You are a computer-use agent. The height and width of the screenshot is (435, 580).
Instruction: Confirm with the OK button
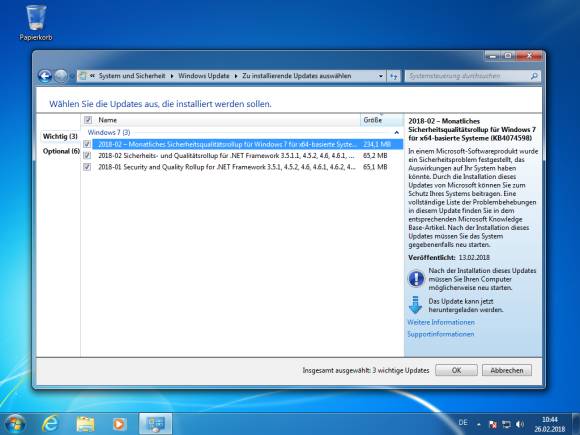[x=456, y=370]
